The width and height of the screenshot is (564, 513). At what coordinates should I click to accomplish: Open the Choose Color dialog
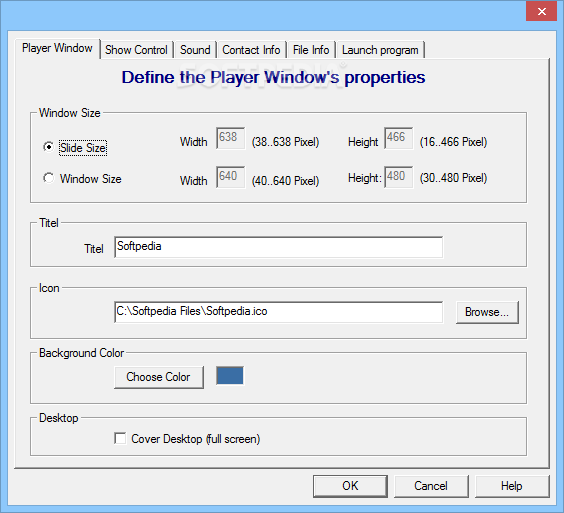click(x=159, y=377)
